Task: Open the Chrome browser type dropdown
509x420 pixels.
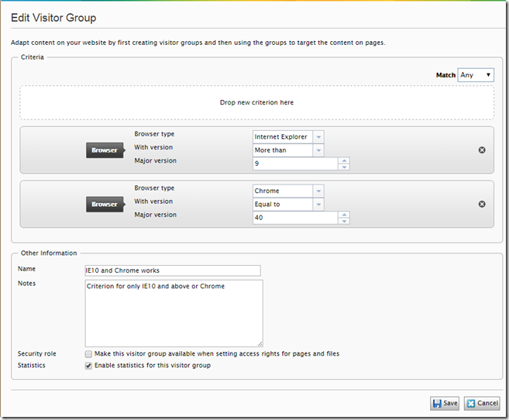Action: [x=318, y=191]
